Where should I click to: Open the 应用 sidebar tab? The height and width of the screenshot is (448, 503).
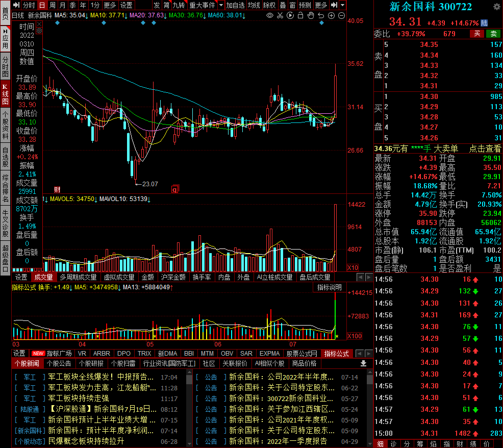[x=5, y=39]
